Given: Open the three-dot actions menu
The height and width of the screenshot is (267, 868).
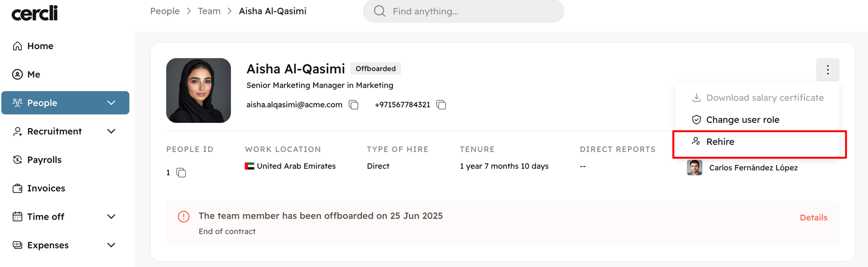Looking at the screenshot, I should [x=828, y=70].
